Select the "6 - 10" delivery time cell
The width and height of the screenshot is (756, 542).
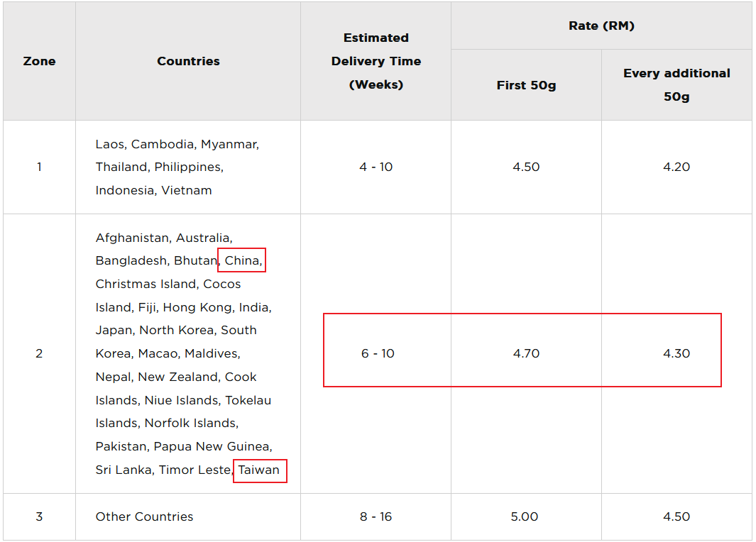tap(378, 353)
